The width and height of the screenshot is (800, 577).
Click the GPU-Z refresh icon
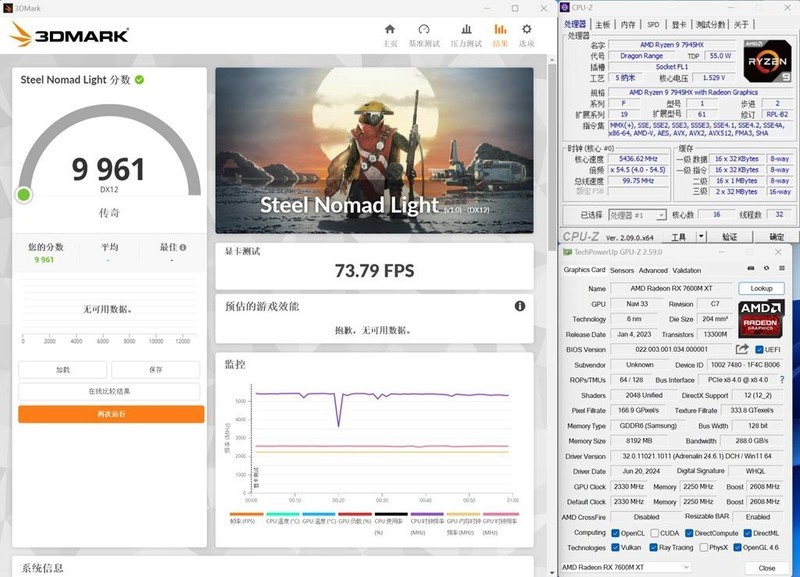766,268
